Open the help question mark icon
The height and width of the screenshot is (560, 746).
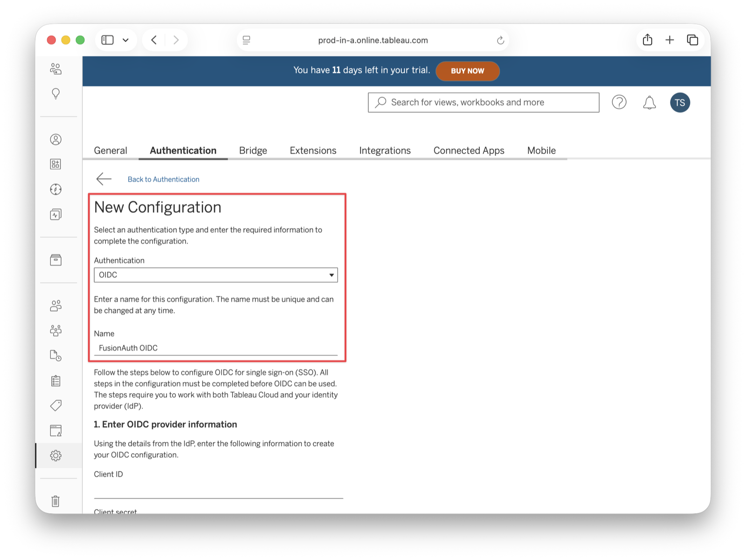619,102
